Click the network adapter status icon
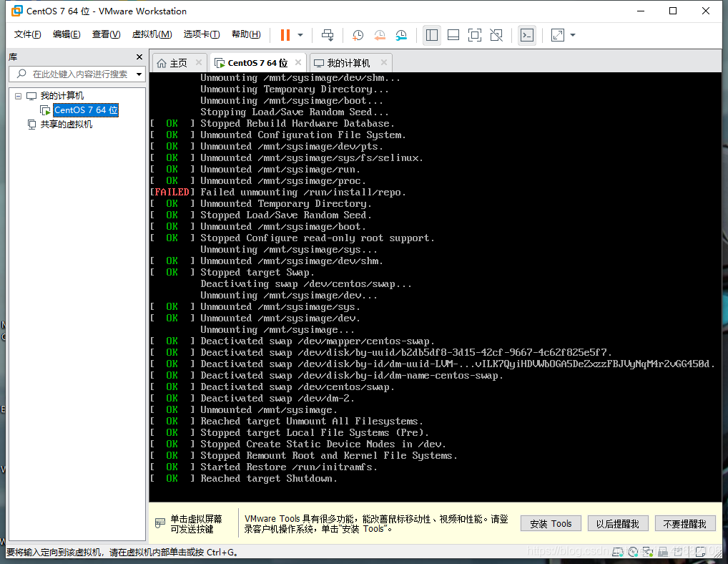Viewport: 728px width, 564px height. (x=648, y=551)
